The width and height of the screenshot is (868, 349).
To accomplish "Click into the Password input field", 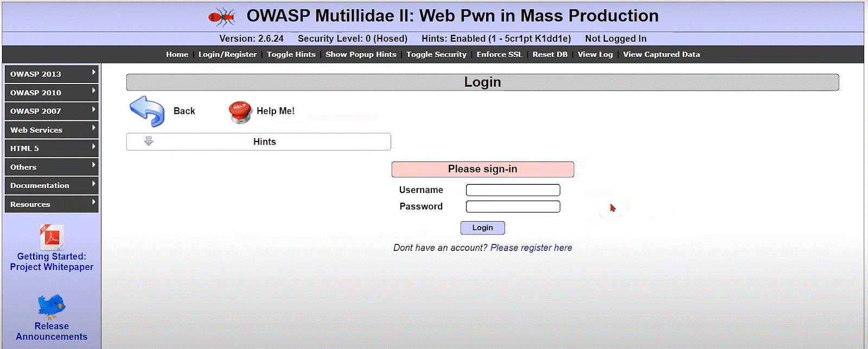I will click(x=513, y=206).
